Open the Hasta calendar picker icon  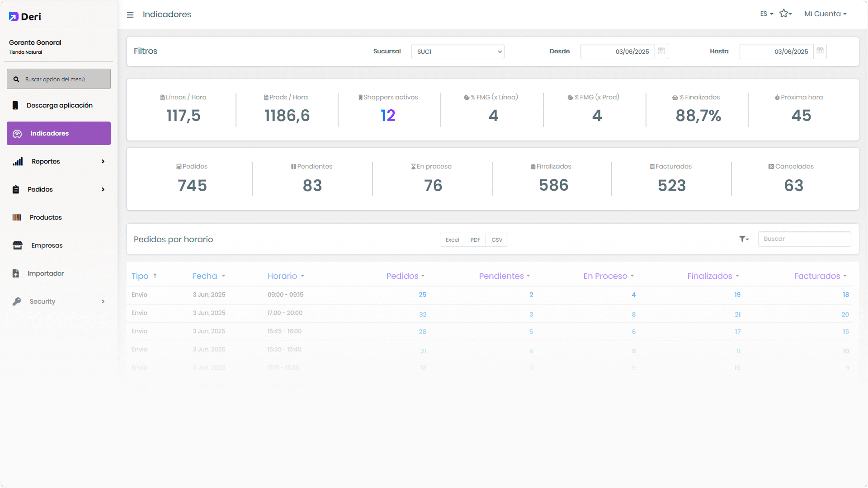[820, 51]
